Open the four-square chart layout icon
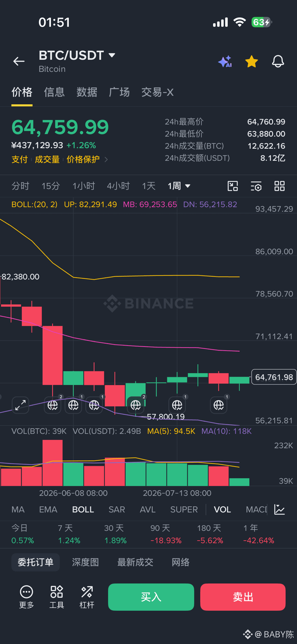Screen dimensions: 297x644 [x=279, y=186]
